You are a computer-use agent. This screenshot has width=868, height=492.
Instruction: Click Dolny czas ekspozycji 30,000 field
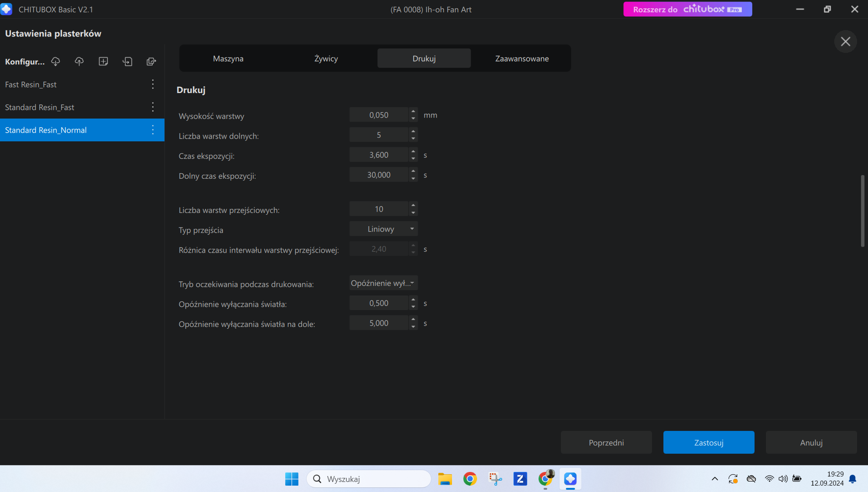tap(379, 175)
